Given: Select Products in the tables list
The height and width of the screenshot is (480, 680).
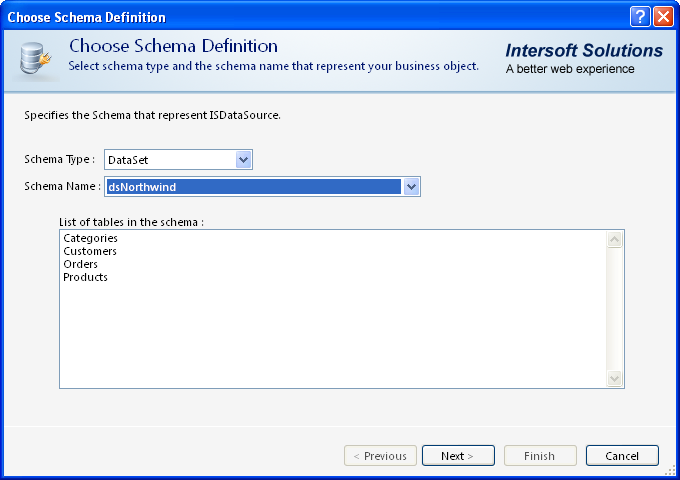Looking at the screenshot, I should tap(85, 277).
